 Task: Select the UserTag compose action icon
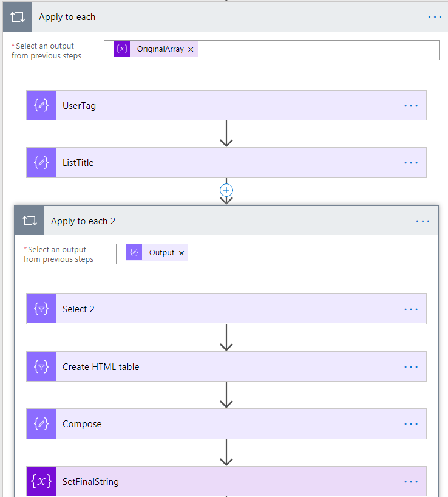[41, 105]
